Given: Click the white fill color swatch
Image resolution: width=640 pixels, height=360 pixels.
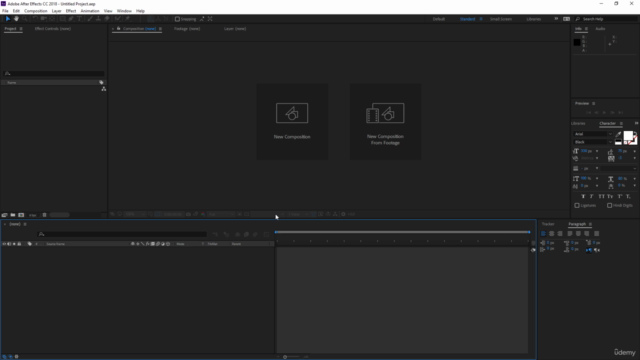Looking at the screenshot, I should [629, 136].
